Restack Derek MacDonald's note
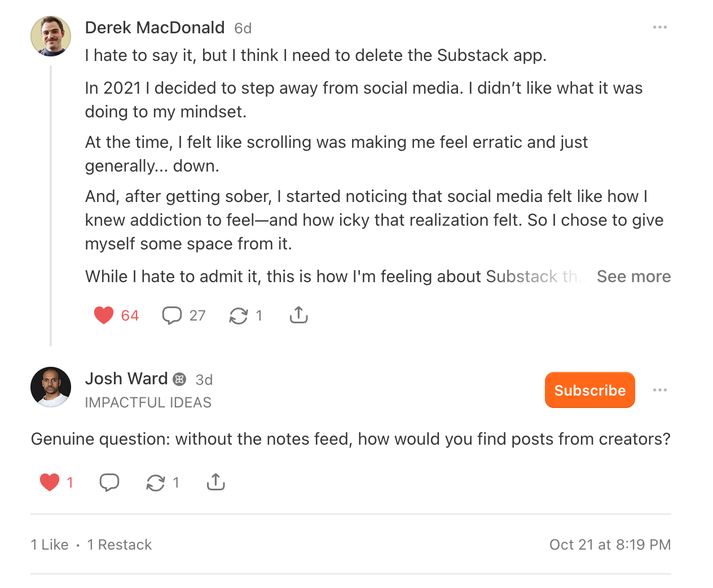Viewport: 713px width, 588px height. pyautogui.click(x=239, y=315)
